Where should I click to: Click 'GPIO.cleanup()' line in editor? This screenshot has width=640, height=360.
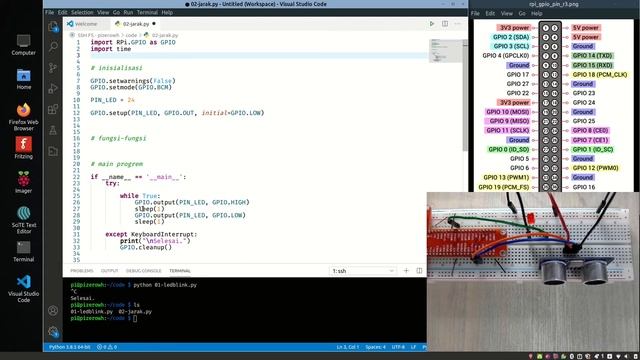(146, 247)
